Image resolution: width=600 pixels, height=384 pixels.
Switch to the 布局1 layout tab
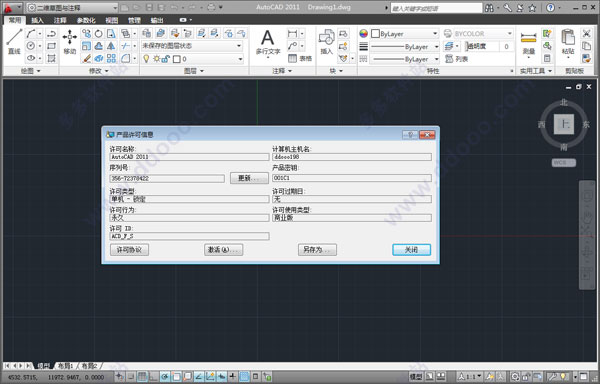click(x=65, y=366)
